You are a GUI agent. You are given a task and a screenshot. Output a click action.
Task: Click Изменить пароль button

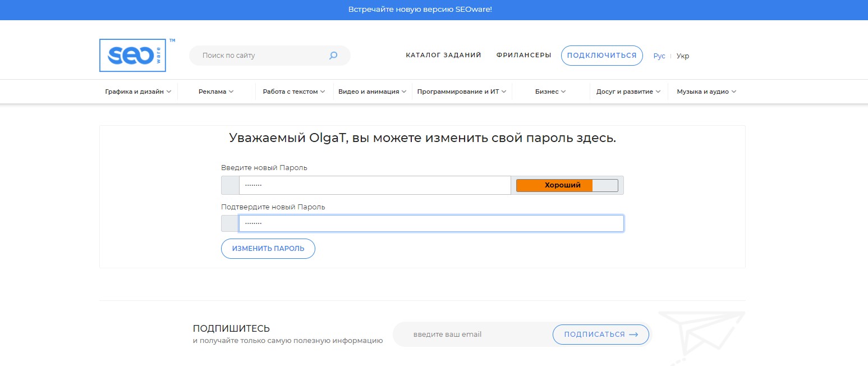268,249
